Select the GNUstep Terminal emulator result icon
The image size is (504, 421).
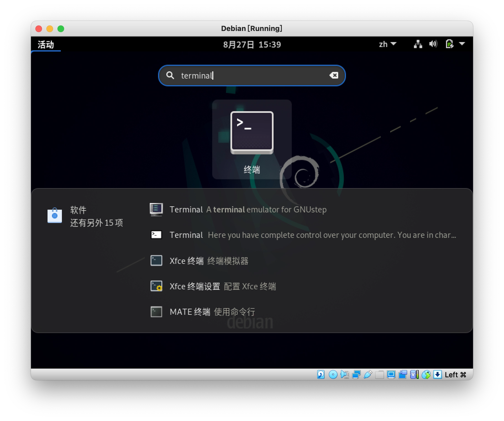pyautogui.click(x=156, y=209)
